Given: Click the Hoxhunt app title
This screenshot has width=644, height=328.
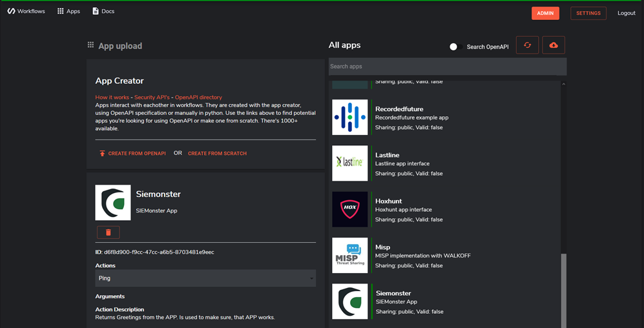Looking at the screenshot, I should point(389,201).
